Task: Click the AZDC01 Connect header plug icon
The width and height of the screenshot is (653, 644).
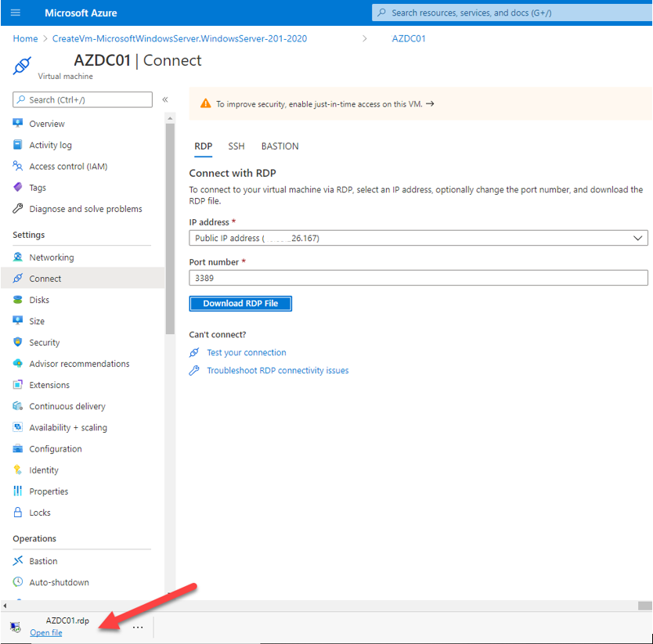Action: pos(22,66)
